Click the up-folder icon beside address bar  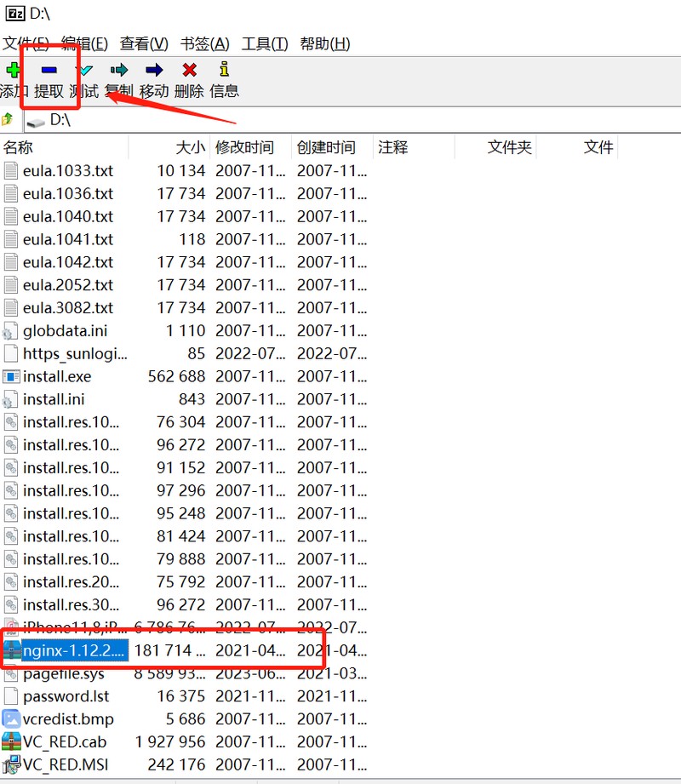point(8,119)
